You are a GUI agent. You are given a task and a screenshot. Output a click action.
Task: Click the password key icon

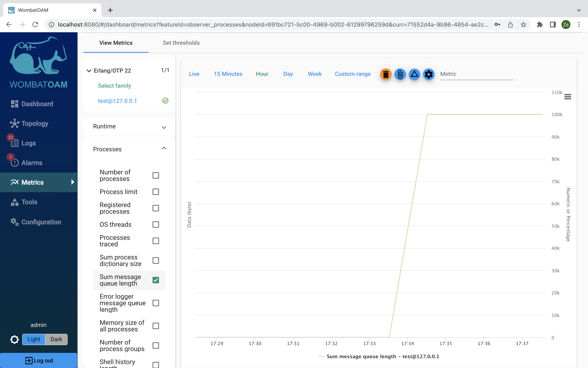pos(497,25)
